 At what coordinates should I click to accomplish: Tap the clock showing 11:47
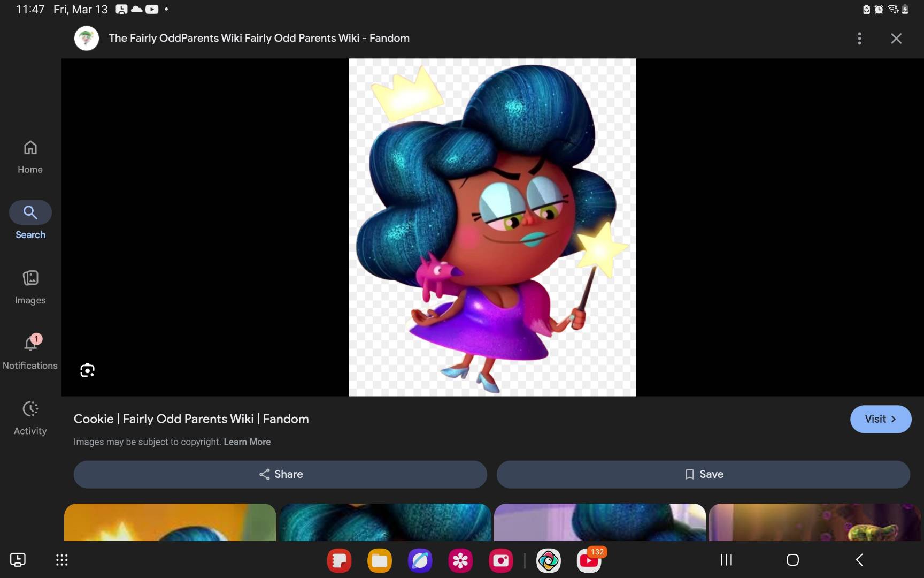tap(30, 10)
